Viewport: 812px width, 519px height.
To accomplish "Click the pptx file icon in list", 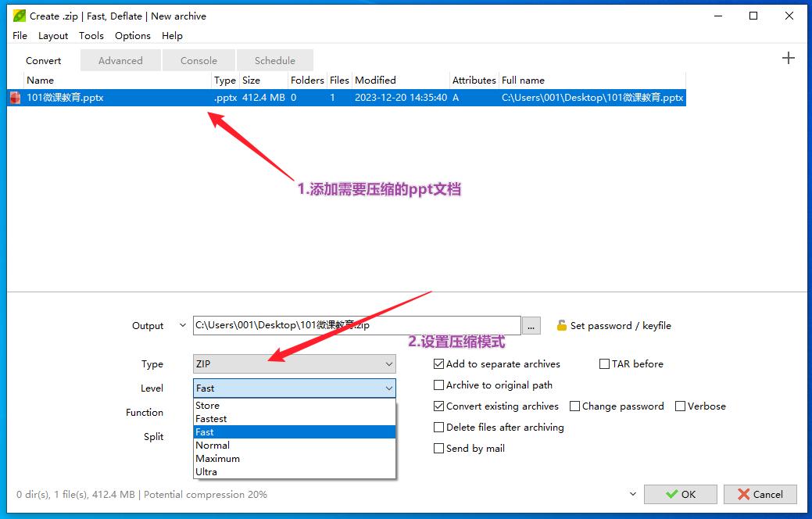I will pos(15,98).
